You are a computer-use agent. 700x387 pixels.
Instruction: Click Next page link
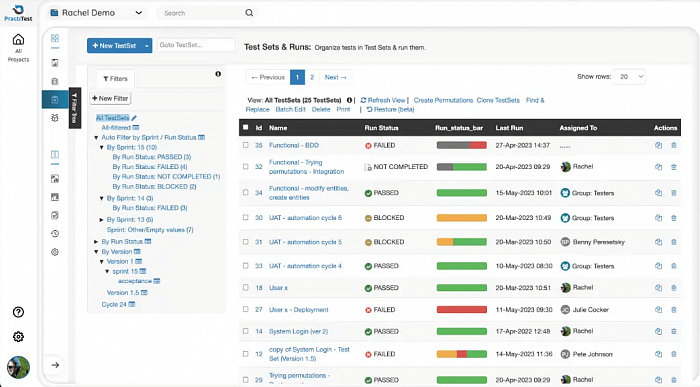pos(335,77)
